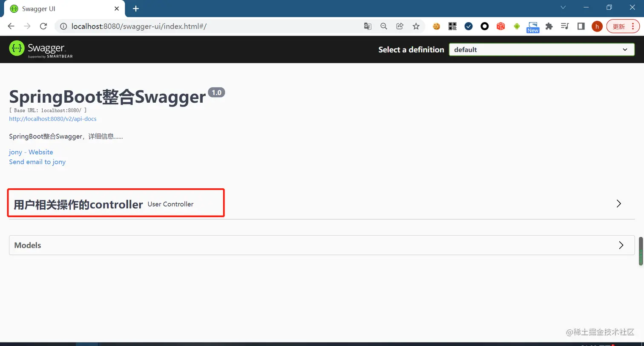Click the share page icon
This screenshot has width=644, height=346.
coord(400,26)
